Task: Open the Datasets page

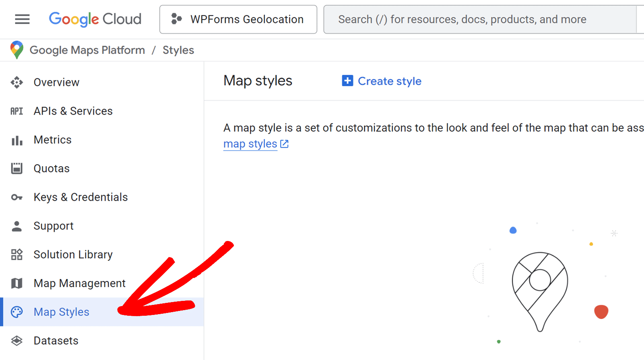Action: coord(102,341)
